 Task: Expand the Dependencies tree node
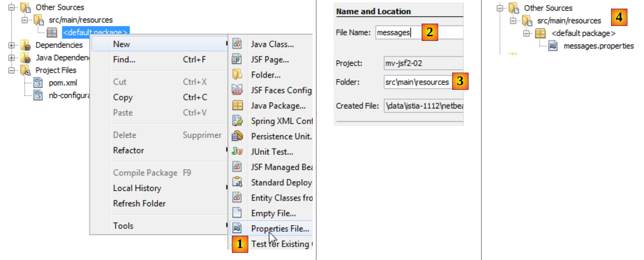click(12, 45)
